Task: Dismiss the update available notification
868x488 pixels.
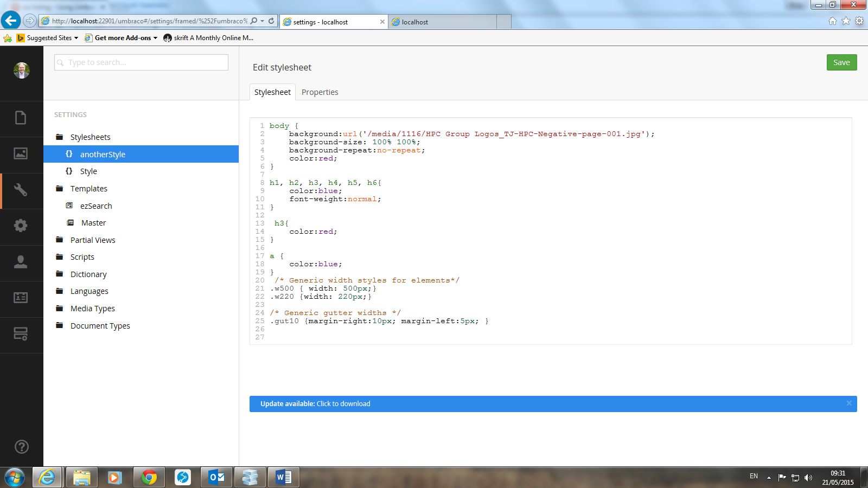Action: point(849,403)
